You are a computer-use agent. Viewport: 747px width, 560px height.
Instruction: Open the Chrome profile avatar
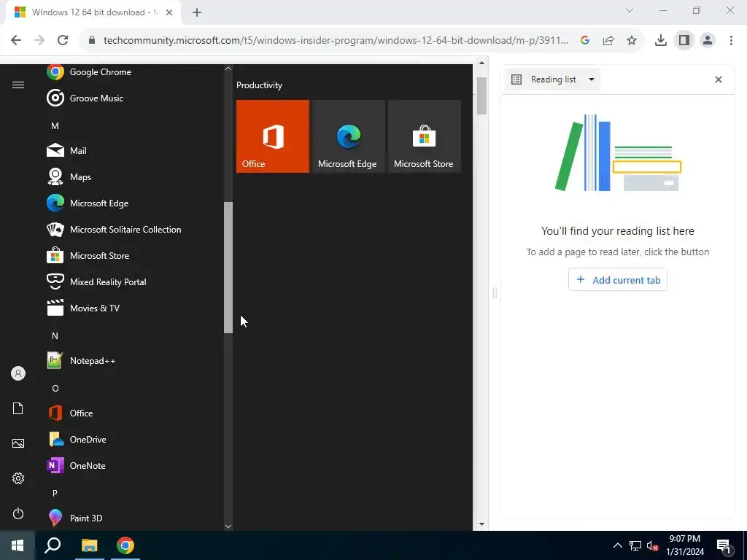708,41
